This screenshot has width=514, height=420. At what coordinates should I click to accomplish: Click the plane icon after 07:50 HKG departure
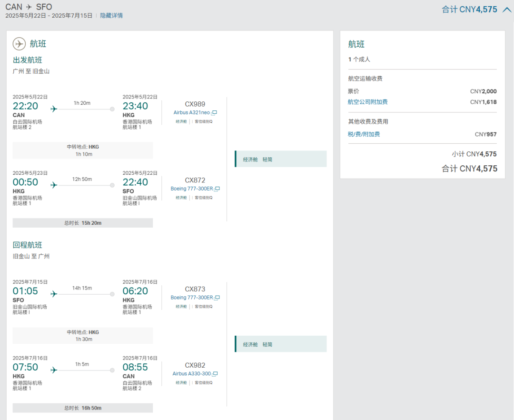(x=54, y=370)
